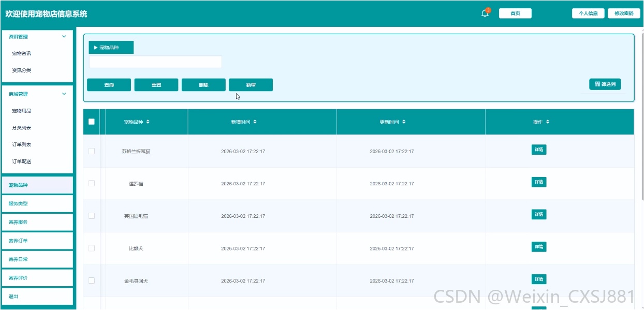Image resolution: width=644 pixels, height=310 pixels.
Task: Go to 首页 home button
Action: (515, 13)
